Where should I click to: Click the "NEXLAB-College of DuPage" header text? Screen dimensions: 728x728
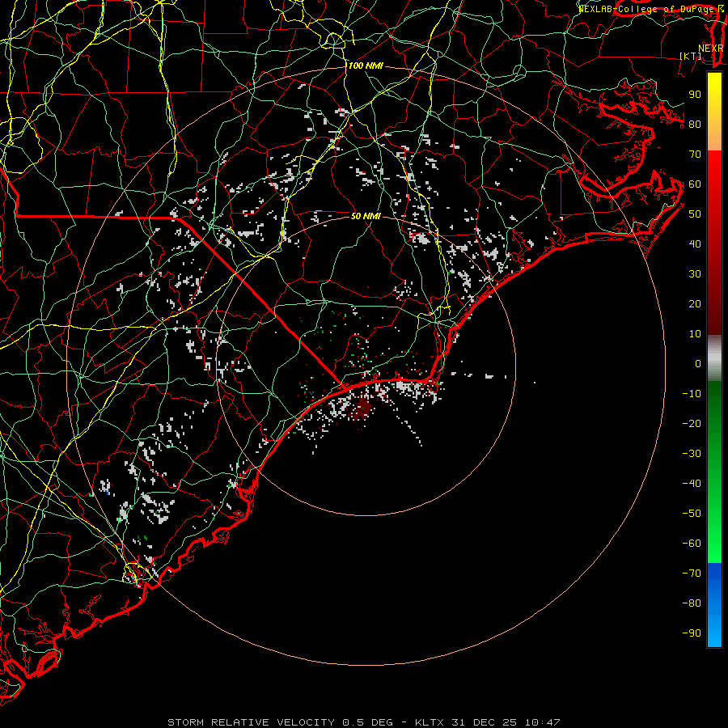(x=646, y=9)
